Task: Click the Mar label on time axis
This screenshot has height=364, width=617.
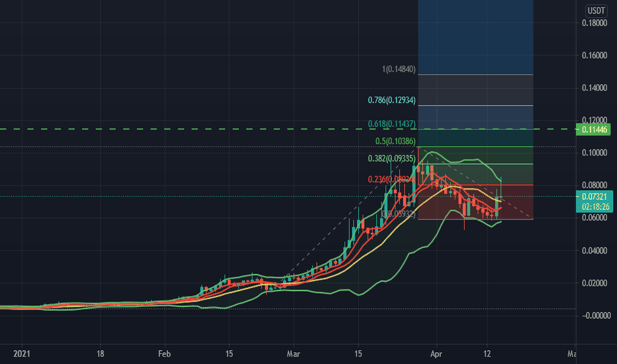Action: 293,354
